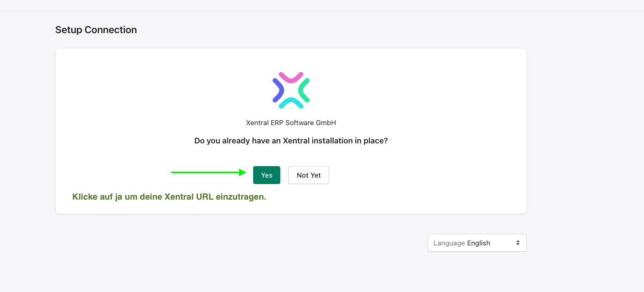Click the green arrow line shaft
This screenshot has width=644, height=292.
(205, 172)
